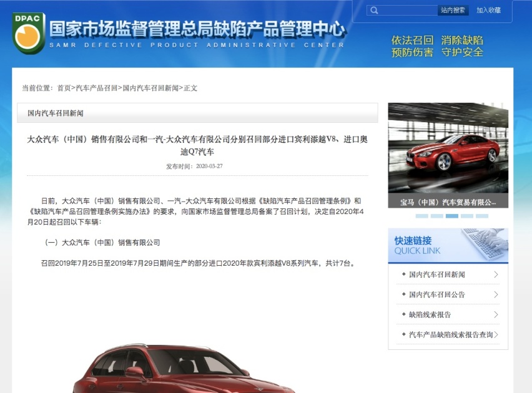The width and height of the screenshot is (532, 393).
Task: Open the red BMW carousel image
Action: coord(448,148)
